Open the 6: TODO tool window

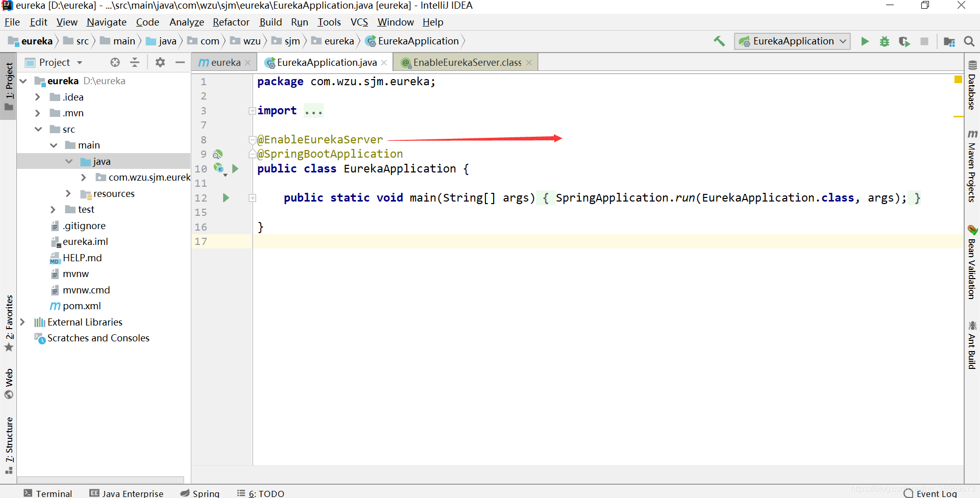click(261, 493)
